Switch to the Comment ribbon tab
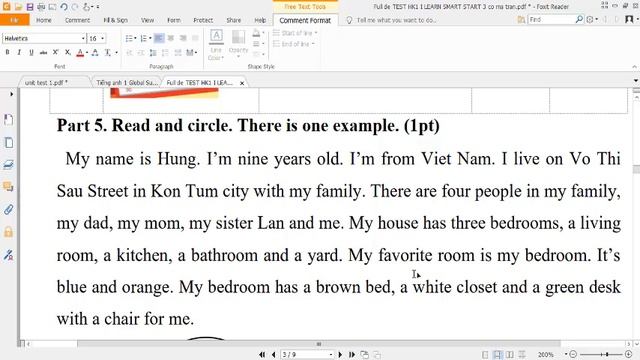Screen dimensions: 640x360 pyautogui.click(x=77, y=20)
